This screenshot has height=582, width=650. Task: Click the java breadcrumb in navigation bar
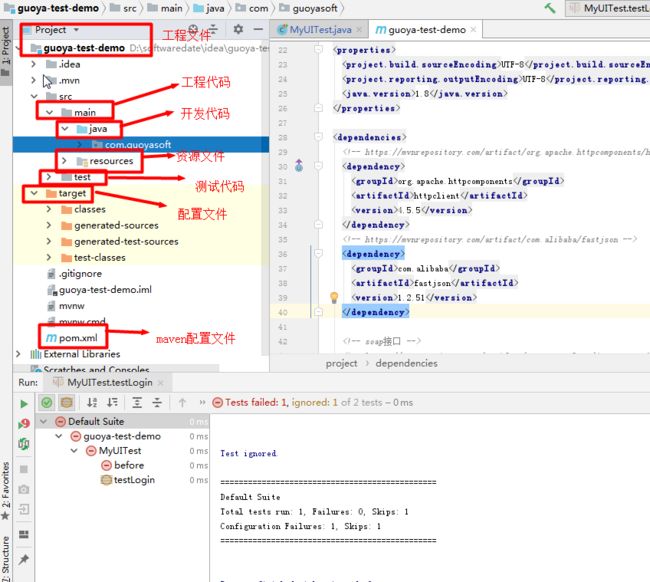click(x=209, y=8)
